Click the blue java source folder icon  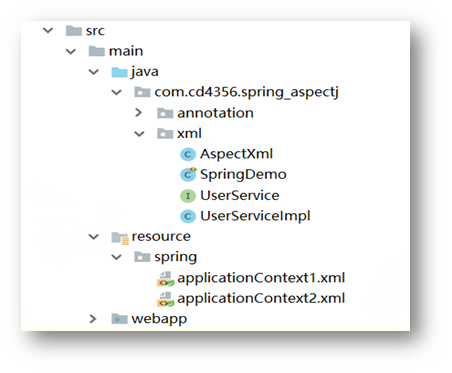coord(119,72)
